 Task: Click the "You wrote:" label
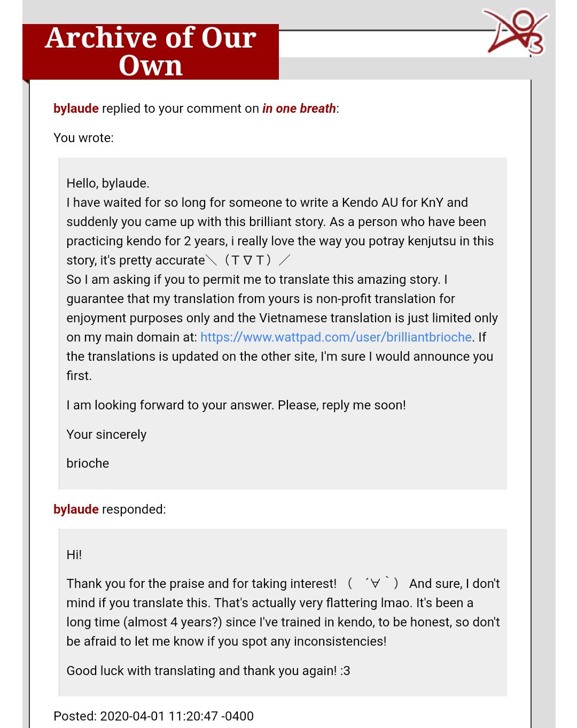(83, 138)
